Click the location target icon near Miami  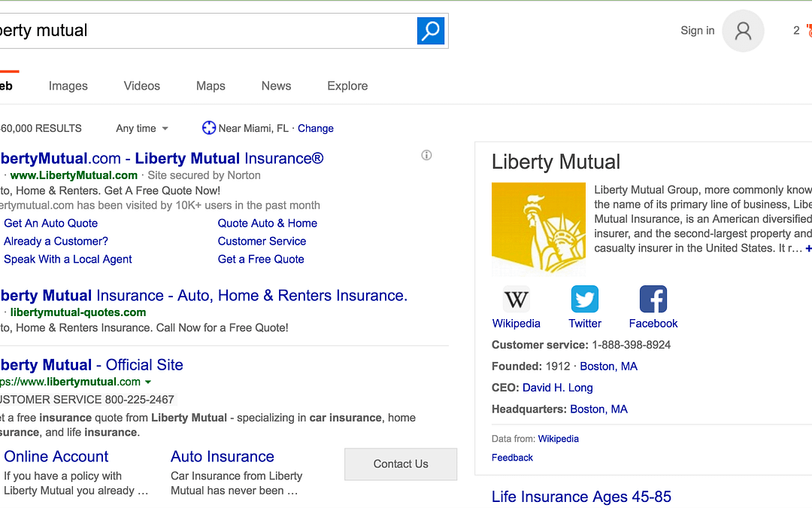point(209,127)
